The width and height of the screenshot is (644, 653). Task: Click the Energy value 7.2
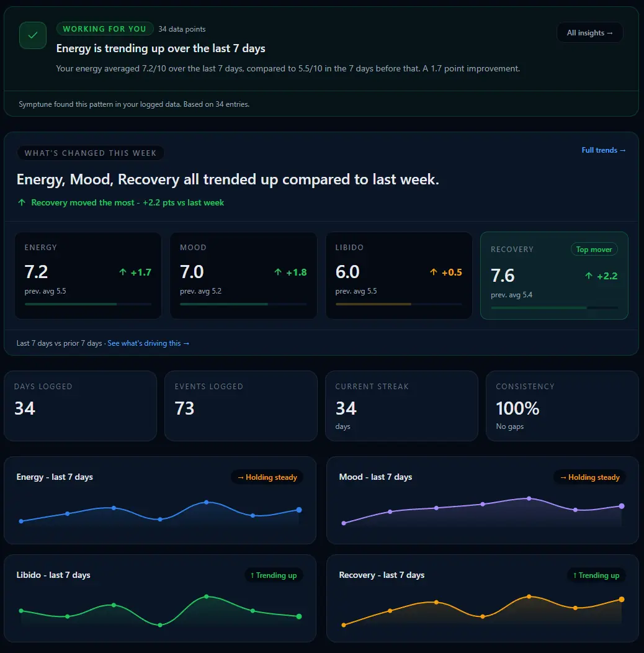(36, 272)
